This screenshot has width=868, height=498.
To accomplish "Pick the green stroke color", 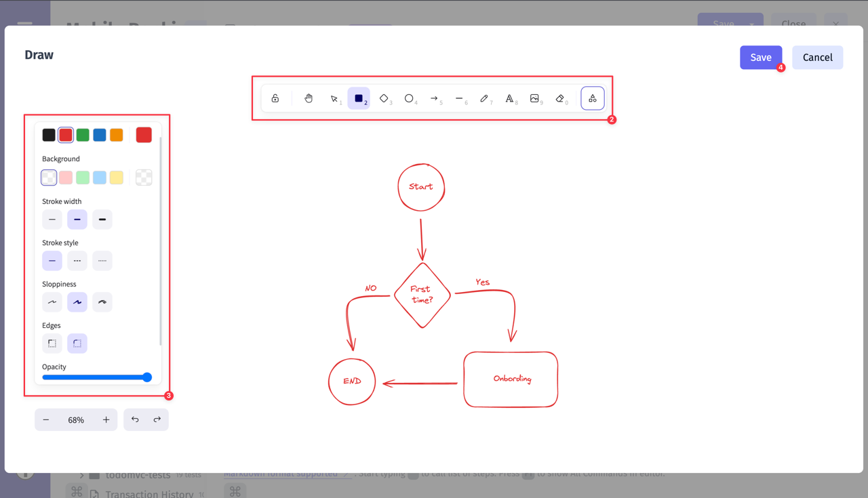I will click(x=82, y=134).
